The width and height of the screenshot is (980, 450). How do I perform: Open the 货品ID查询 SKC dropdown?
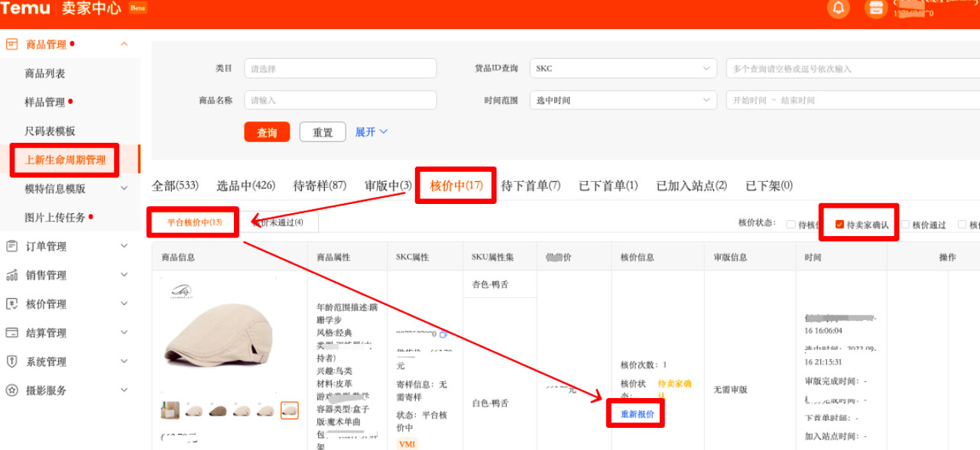[x=622, y=68]
